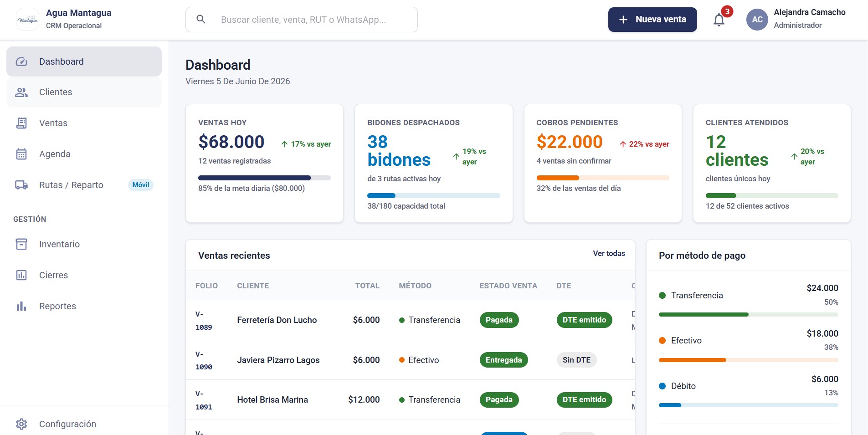Open Inventario under Gestión
This screenshot has width=868, height=435.
84,244
